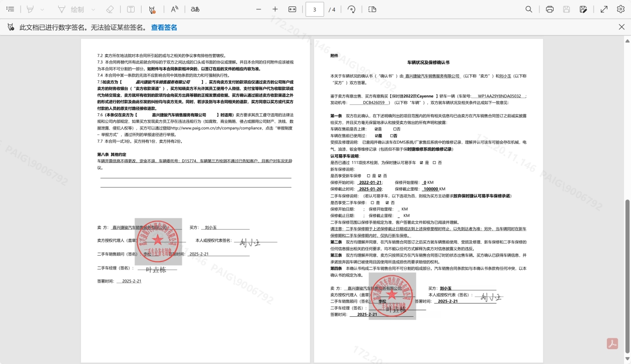Viewport: 631px width, 364px height.
Task: Click the empty 否 box for 车辆在售前已使用过
Action: pyautogui.click(x=391, y=135)
